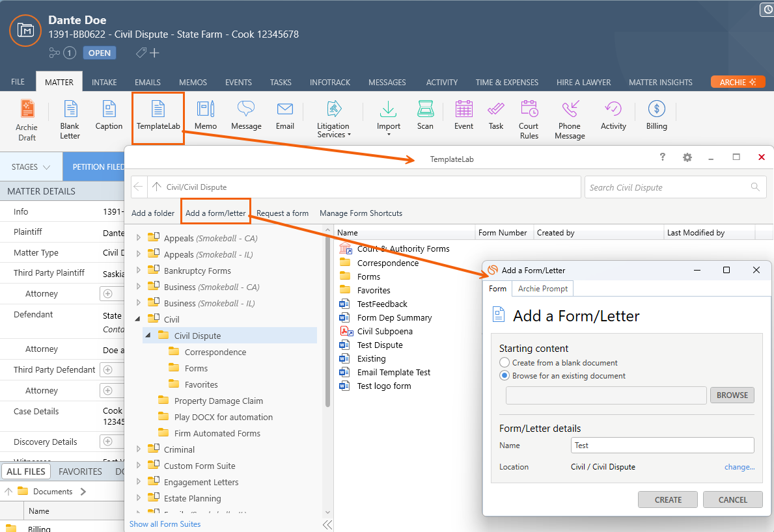774x532 pixels.
Task: Collapse the TemplateLab folder tree panel
Action: [x=327, y=525]
